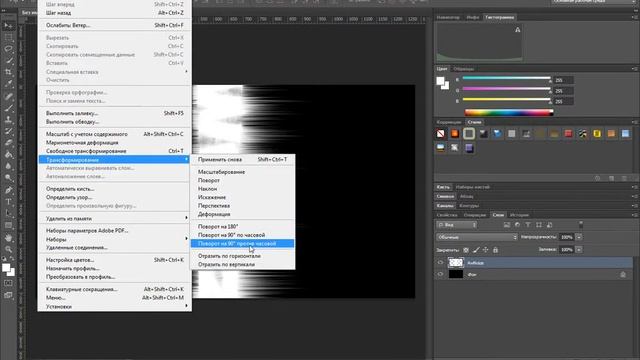Select the Dodge tool
Image resolution: width=640 pixels, height=360 pixels.
point(8,178)
